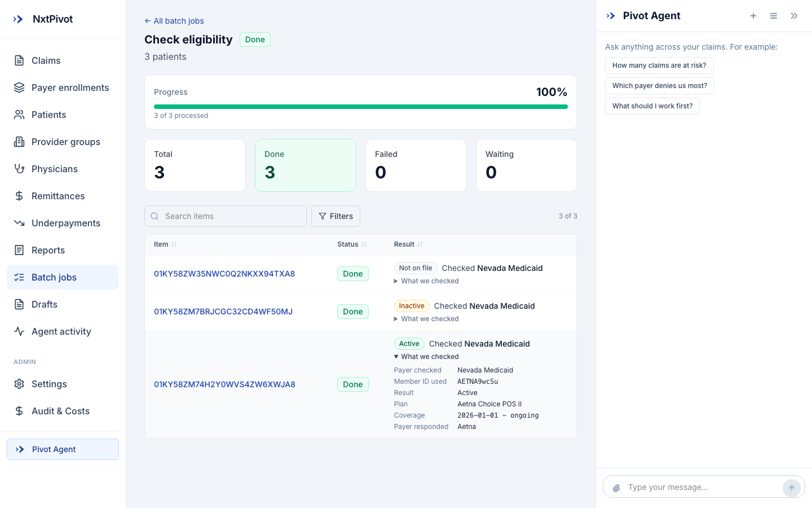Select the Waiting count card

(x=527, y=165)
